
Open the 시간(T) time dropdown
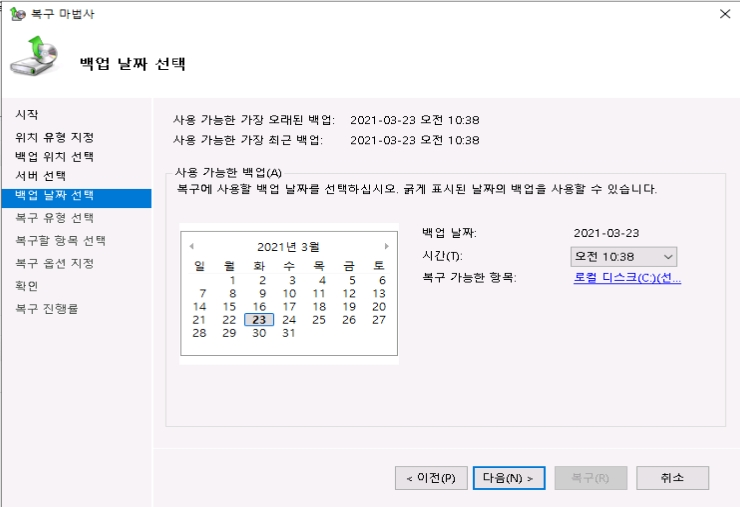click(623, 256)
